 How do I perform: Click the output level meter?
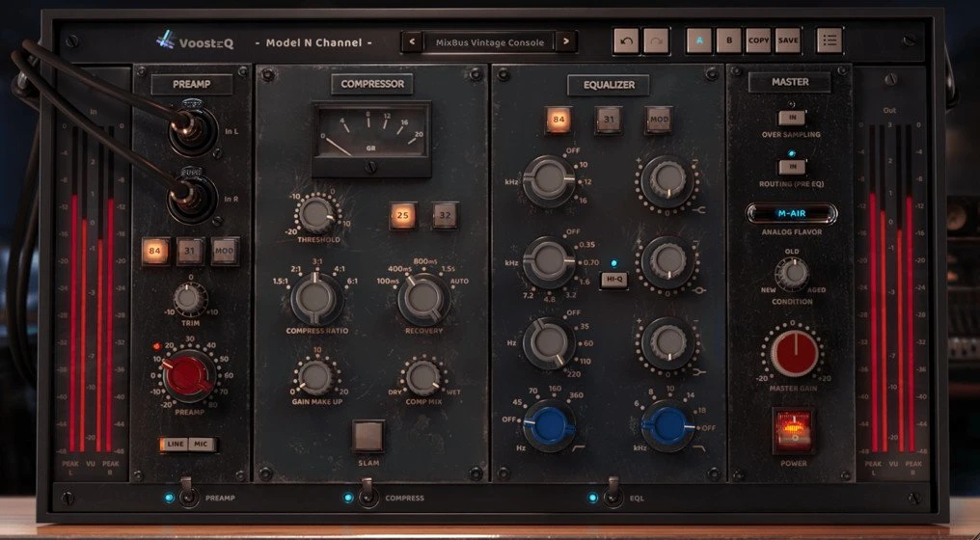pos(890,288)
